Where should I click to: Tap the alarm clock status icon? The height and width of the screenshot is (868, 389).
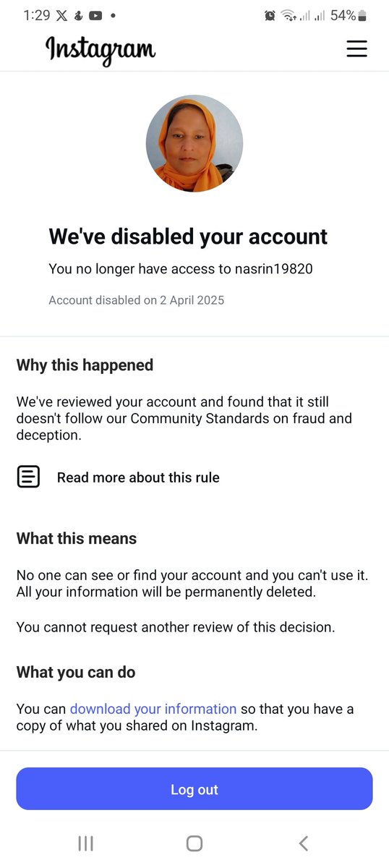click(x=270, y=15)
